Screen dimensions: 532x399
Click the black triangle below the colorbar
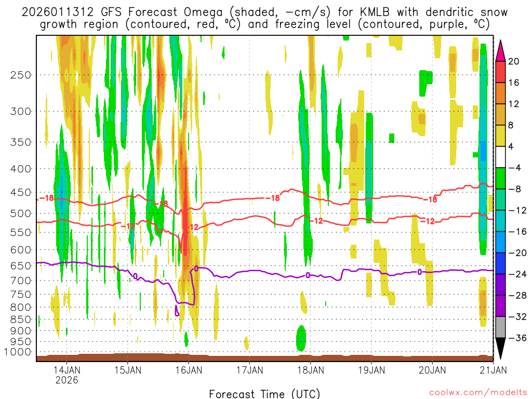500,348
